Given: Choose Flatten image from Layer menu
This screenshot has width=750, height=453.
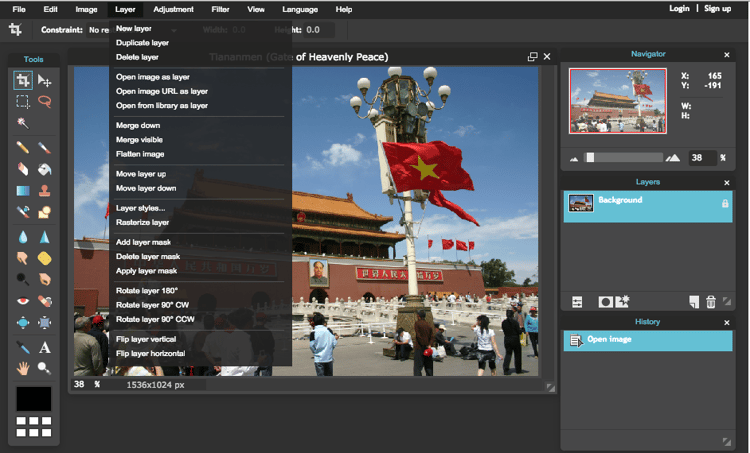Looking at the screenshot, I should click(x=140, y=154).
